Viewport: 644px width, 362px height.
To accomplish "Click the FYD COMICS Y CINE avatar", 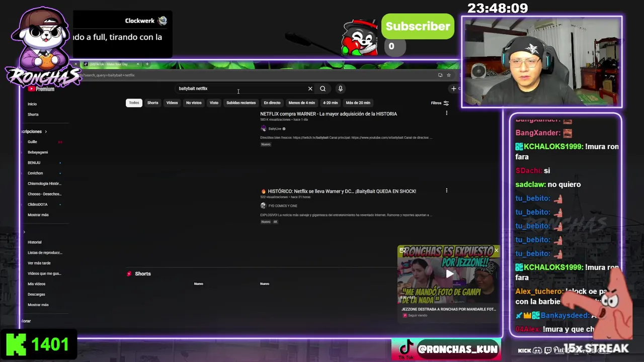I will coord(263,206).
